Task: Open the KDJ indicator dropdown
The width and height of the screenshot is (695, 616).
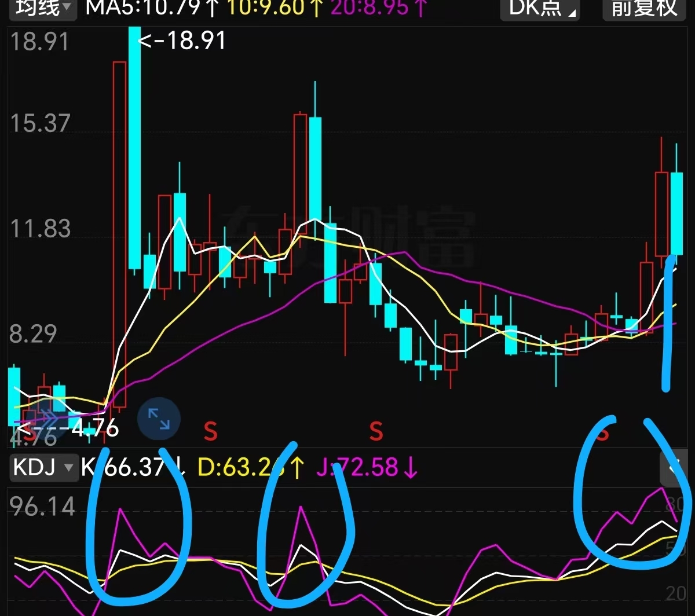Action: tap(43, 467)
